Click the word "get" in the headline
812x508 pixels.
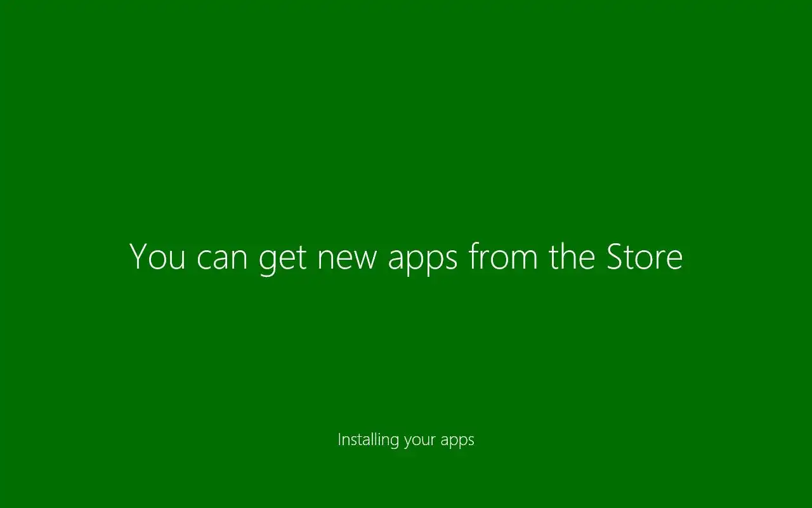pyautogui.click(x=282, y=262)
